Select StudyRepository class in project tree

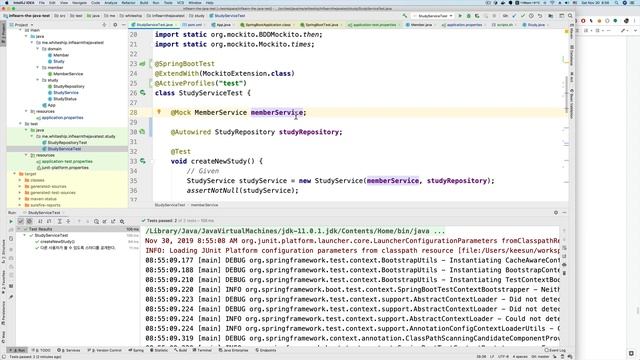click(x=69, y=87)
